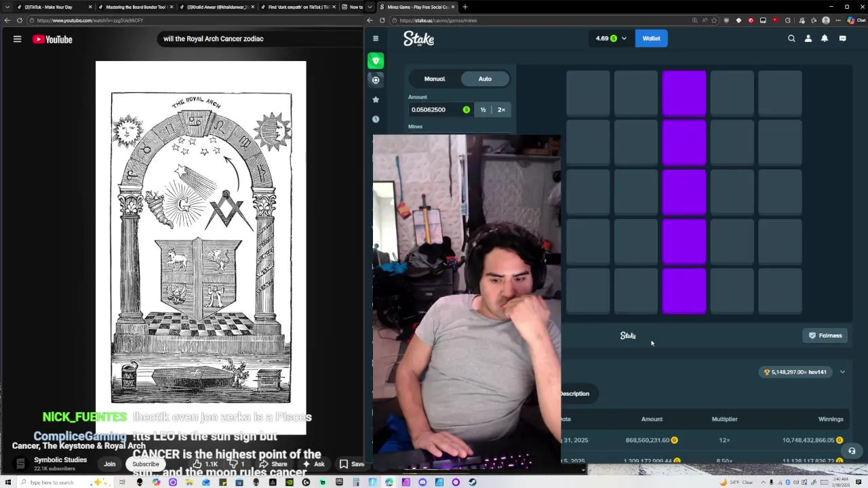Open the Stake profile icon
Screen dimensions: 868x488
[808, 39]
